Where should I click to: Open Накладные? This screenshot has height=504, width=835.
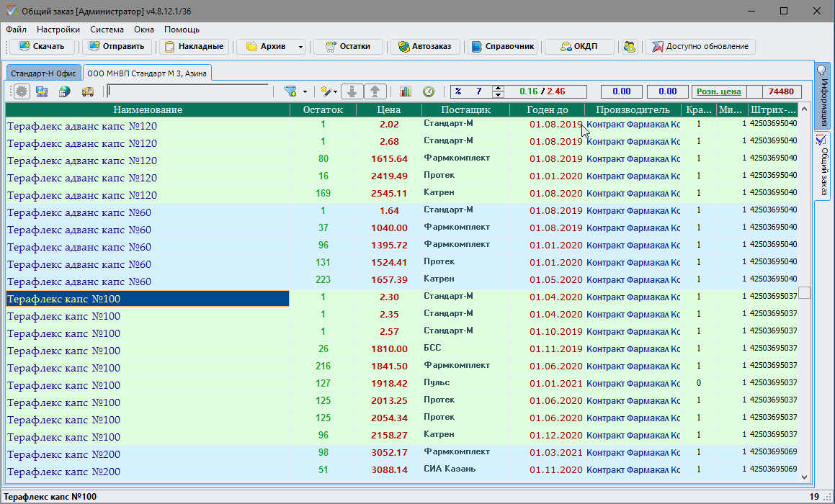pyautogui.click(x=194, y=46)
